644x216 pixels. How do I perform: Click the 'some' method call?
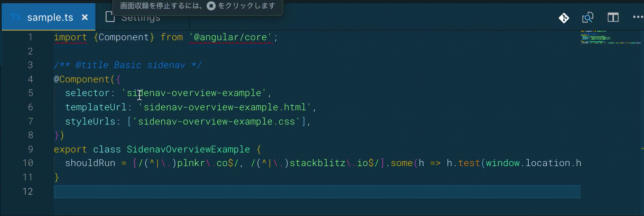click(x=402, y=163)
